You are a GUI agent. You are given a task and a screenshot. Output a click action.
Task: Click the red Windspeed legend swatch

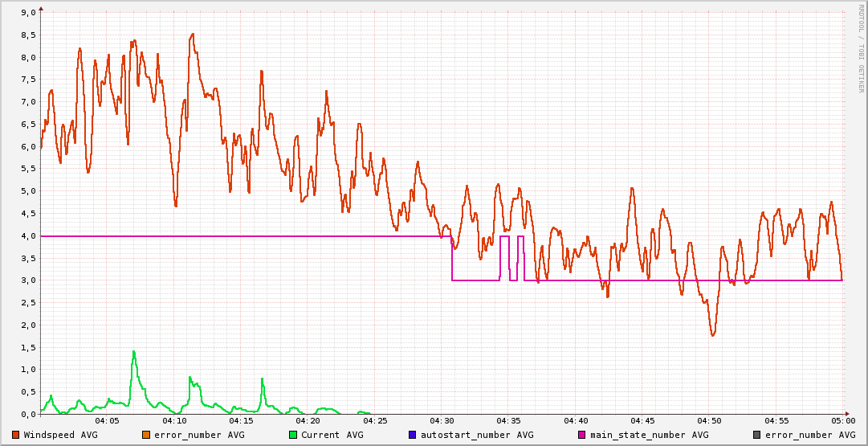16,435
